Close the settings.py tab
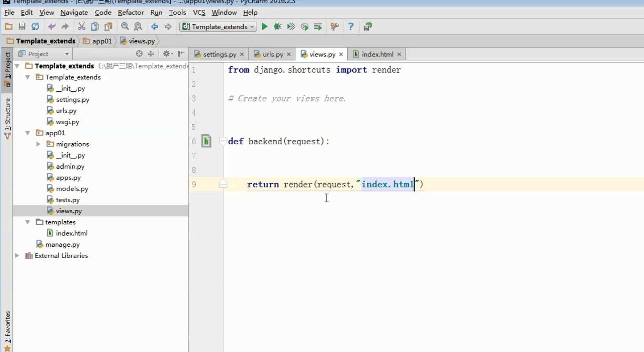Viewport: 644px width, 352px height. [x=242, y=54]
